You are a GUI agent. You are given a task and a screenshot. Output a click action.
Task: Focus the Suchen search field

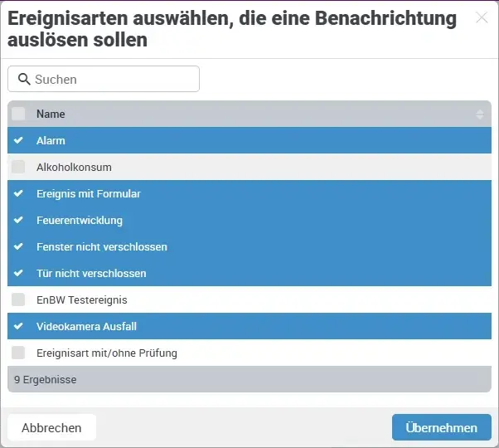pyautogui.click(x=112, y=80)
